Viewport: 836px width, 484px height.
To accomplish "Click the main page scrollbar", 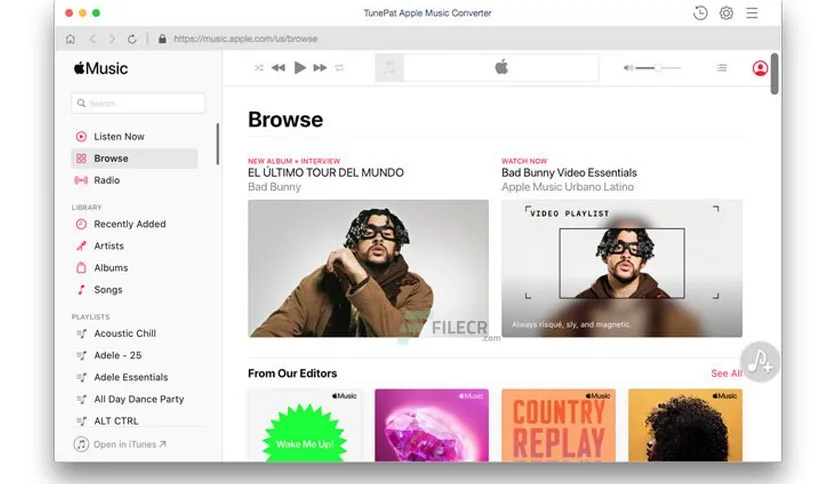I will click(774, 74).
